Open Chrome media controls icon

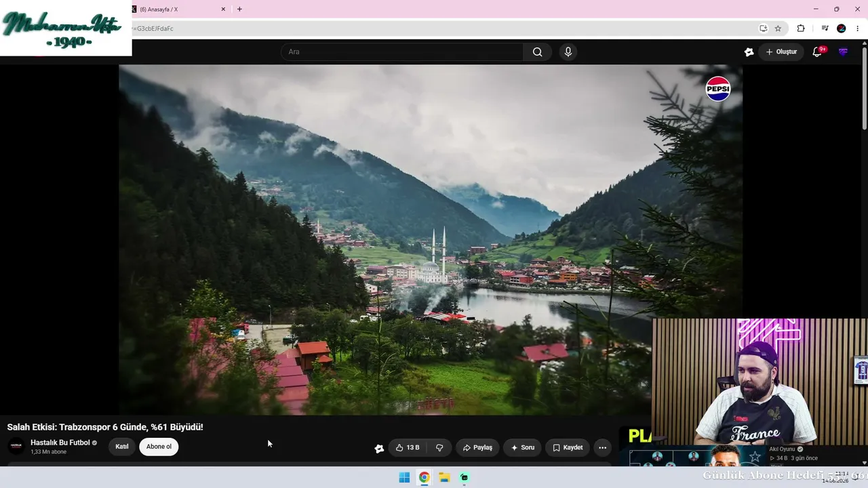click(x=825, y=28)
